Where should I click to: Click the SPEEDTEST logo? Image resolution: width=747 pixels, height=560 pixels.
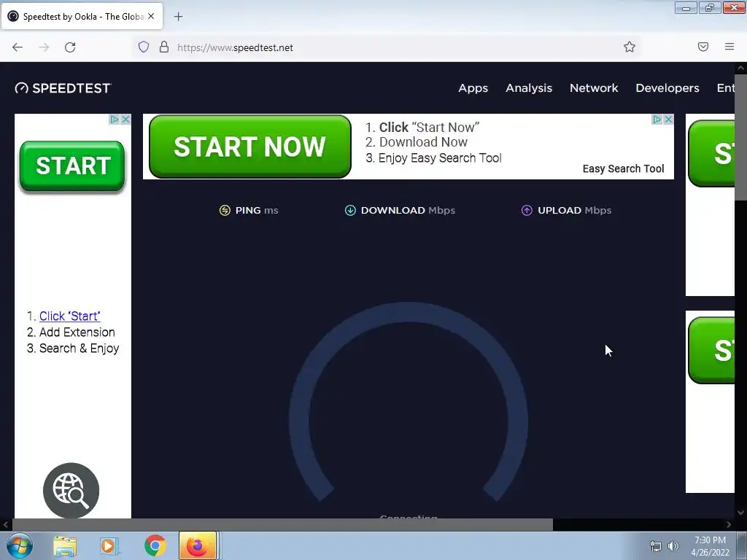(63, 88)
